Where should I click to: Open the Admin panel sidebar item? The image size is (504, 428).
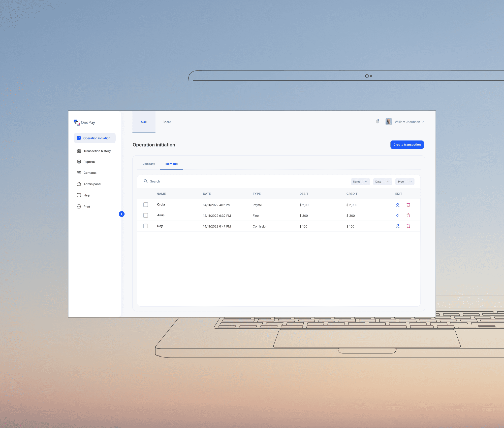pyautogui.click(x=92, y=184)
